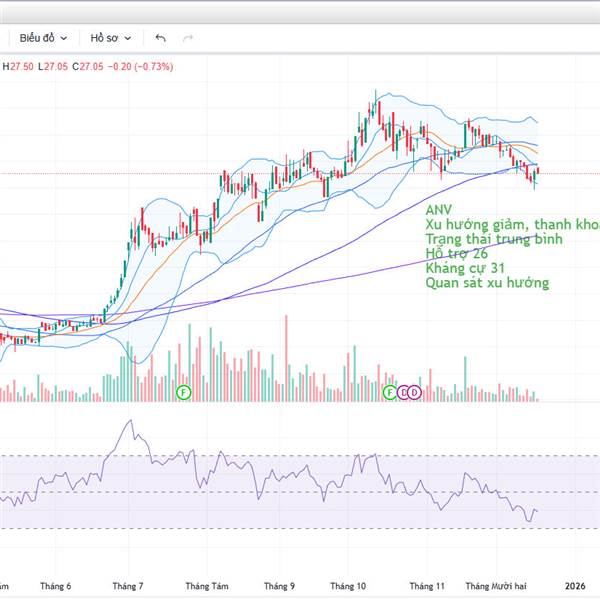The width and height of the screenshot is (600, 600).
Task: Click the left purple D event marker
Action: (403, 392)
